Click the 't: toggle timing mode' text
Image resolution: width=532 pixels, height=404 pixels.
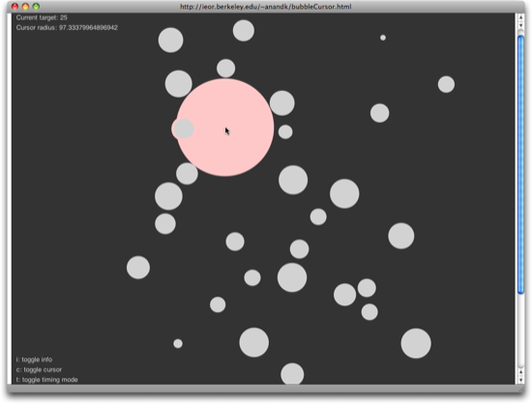coord(46,380)
